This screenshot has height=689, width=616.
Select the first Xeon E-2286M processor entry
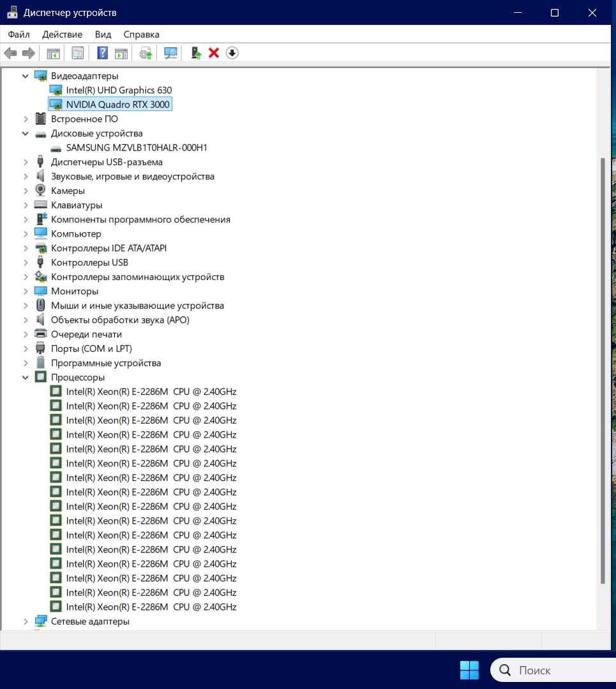[151, 392]
